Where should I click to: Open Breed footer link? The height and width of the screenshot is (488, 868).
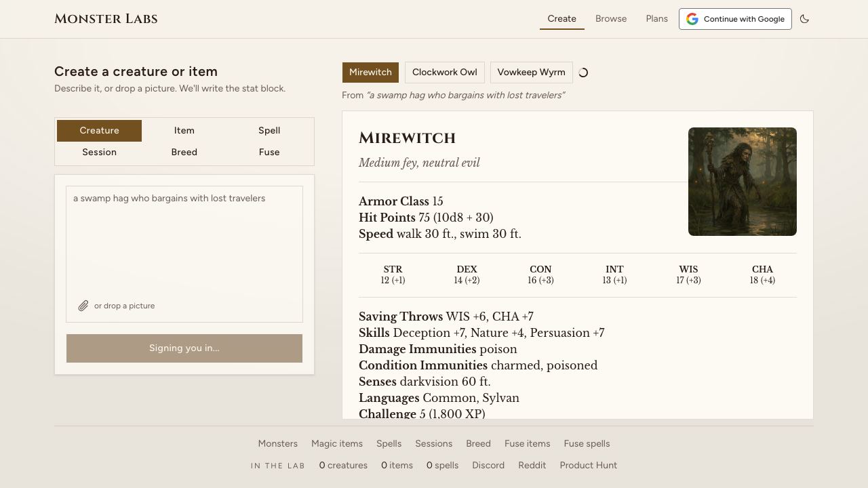pyautogui.click(x=478, y=444)
